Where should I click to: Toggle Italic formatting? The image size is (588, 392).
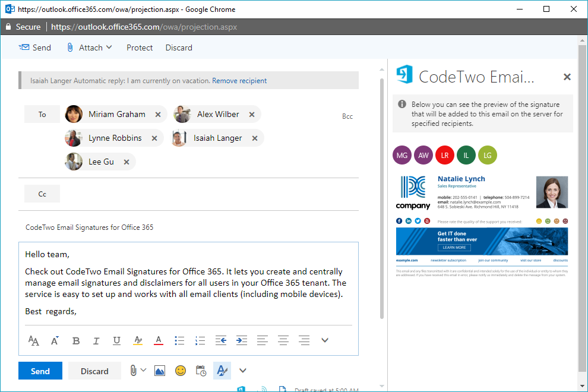tap(96, 340)
